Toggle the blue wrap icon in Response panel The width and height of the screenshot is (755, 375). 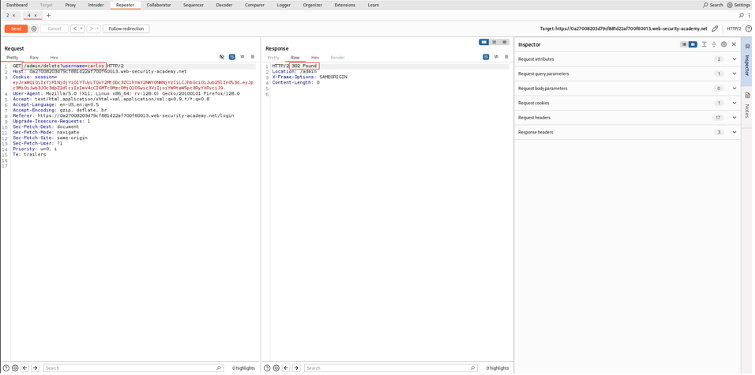pos(486,57)
